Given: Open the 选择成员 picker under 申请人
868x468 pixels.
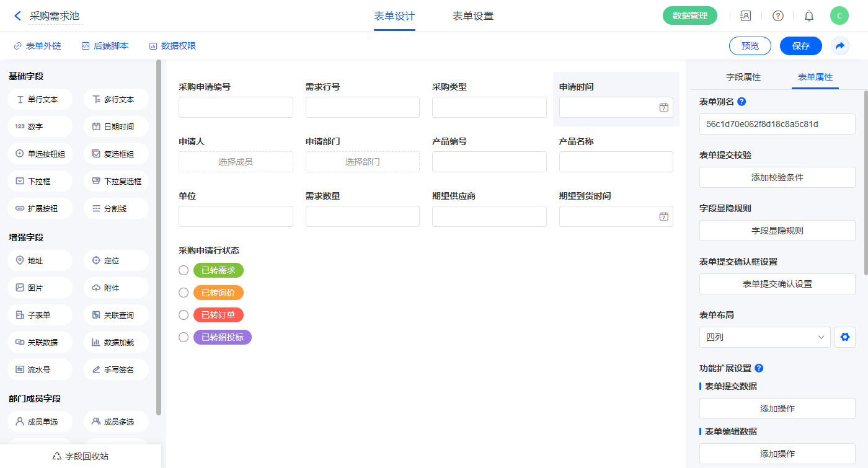Looking at the screenshot, I should tap(236, 162).
